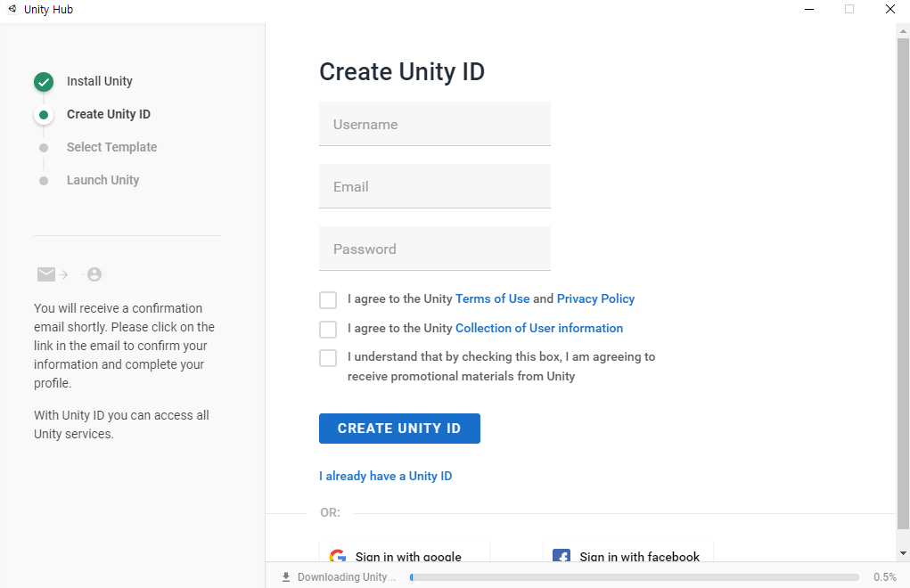Click the green checkmark beside Install Unity
This screenshot has height=588, width=910.
[x=44, y=82]
